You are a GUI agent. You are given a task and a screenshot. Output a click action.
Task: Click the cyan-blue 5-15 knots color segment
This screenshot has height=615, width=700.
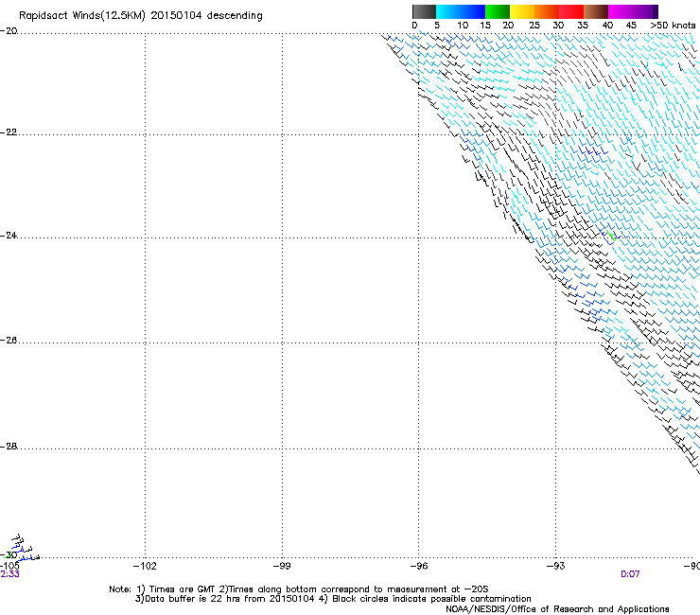461,11
